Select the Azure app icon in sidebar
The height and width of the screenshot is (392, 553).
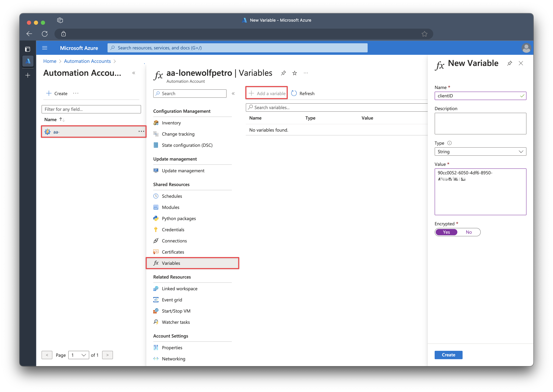point(28,61)
